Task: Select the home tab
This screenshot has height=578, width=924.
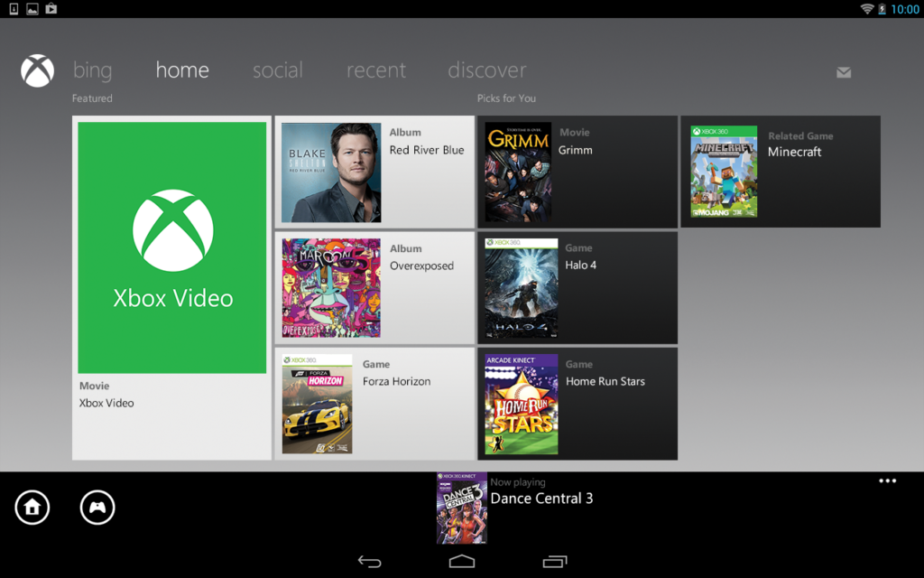Action: [x=182, y=70]
